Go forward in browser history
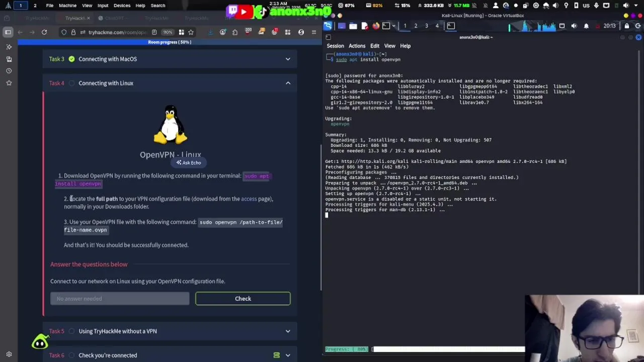644x362 pixels. tap(32, 32)
